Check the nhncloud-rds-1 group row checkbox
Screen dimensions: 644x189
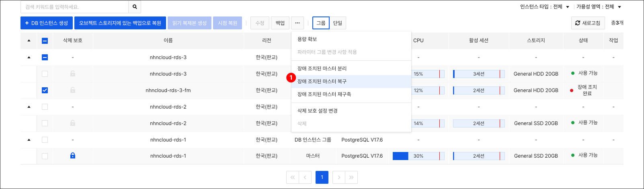pyautogui.click(x=45, y=140)
